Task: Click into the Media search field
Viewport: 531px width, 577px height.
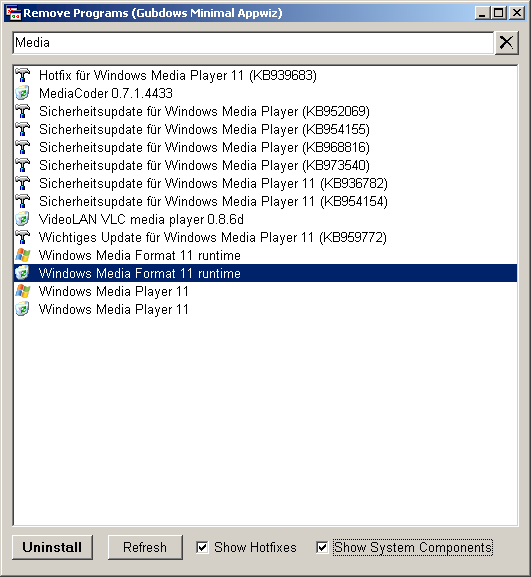Action: (253, 43)
